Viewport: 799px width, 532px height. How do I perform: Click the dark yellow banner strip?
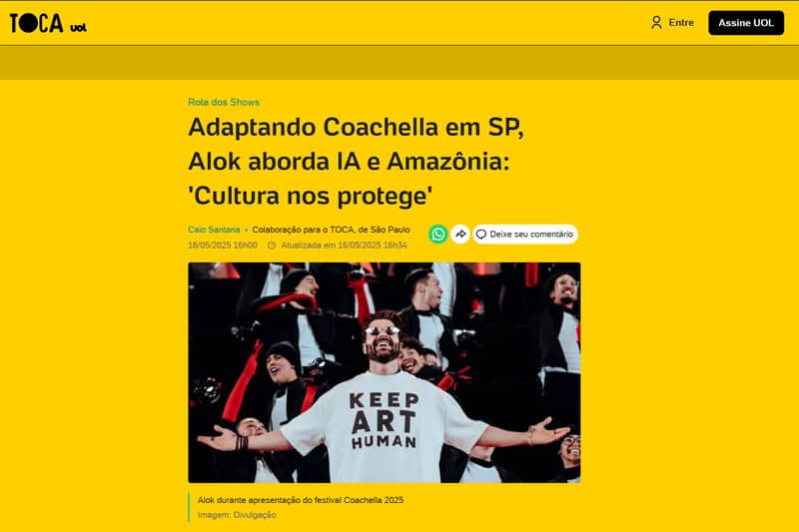[x=399, y=63]
